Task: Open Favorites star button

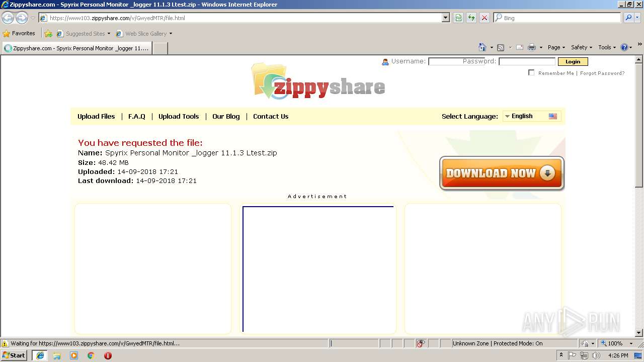Action: 19,33
